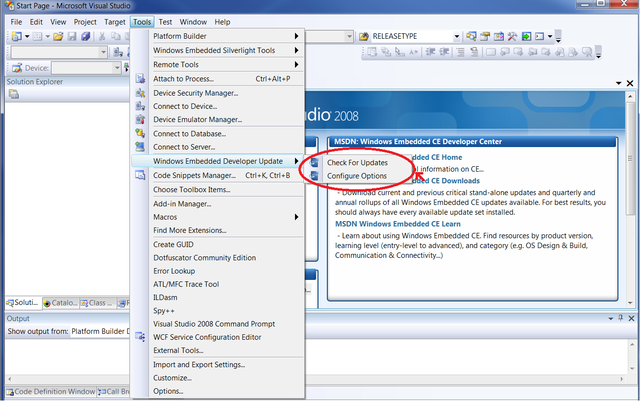Image resolution: width=640 pixels, height=401 pixels.
Task: Click the Save All toolbar icon
Action: (85, 36)
